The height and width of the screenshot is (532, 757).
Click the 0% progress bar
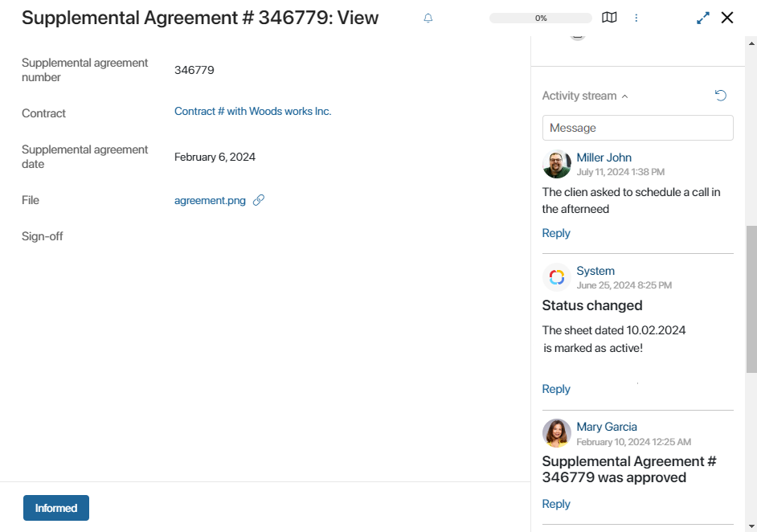541,18
